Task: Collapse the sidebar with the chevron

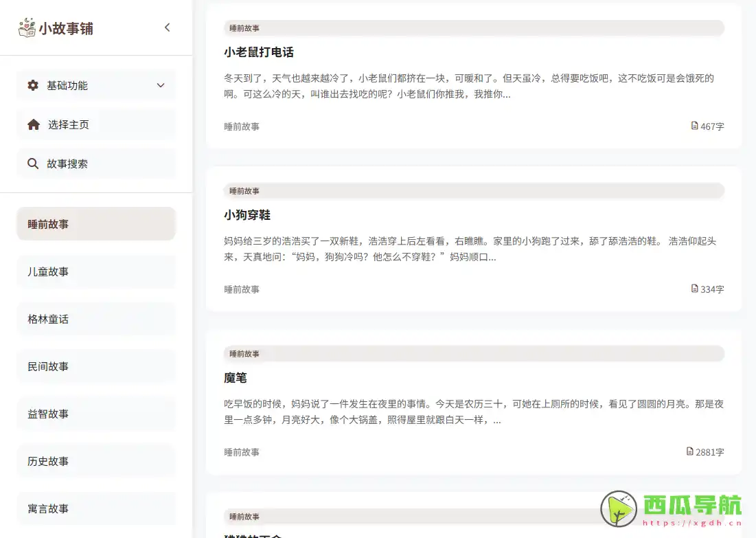Action: click(x=167, y=27)
